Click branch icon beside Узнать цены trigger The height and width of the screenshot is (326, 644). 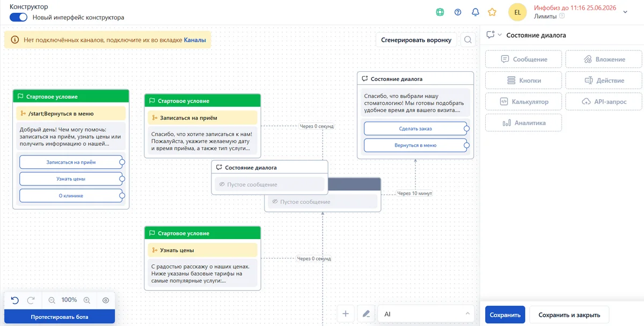click(155, 250)
